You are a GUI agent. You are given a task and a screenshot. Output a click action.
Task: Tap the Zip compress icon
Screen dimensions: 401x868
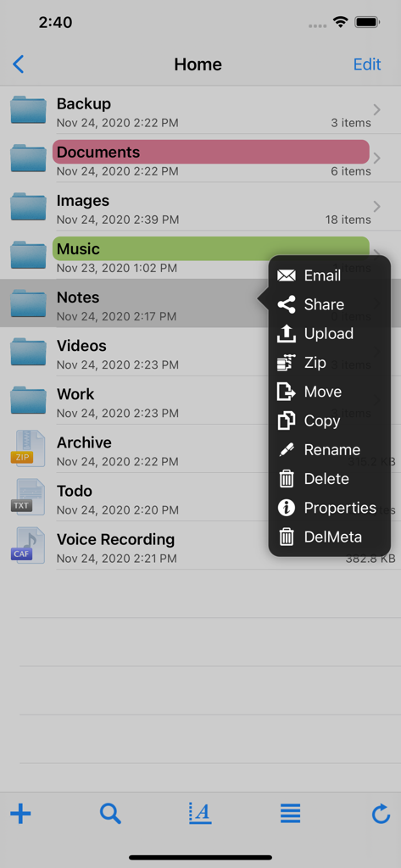(287, 363)
